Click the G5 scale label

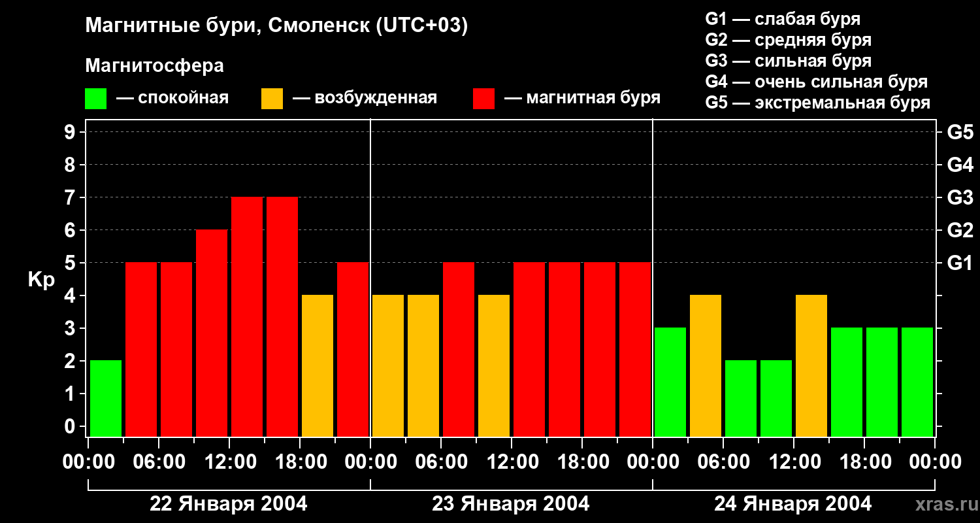click(960, 132)
